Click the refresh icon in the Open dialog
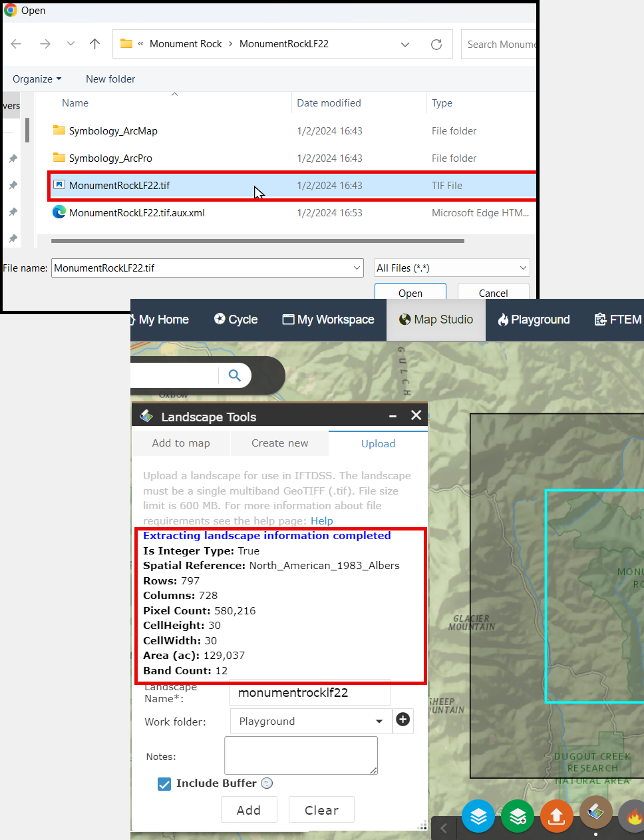644x840 pixels. coord(436,44)
